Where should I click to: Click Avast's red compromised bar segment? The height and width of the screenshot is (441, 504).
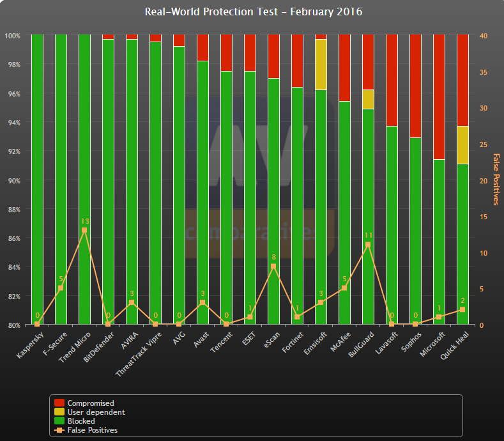pyautogui.click(x=202, y=47)
